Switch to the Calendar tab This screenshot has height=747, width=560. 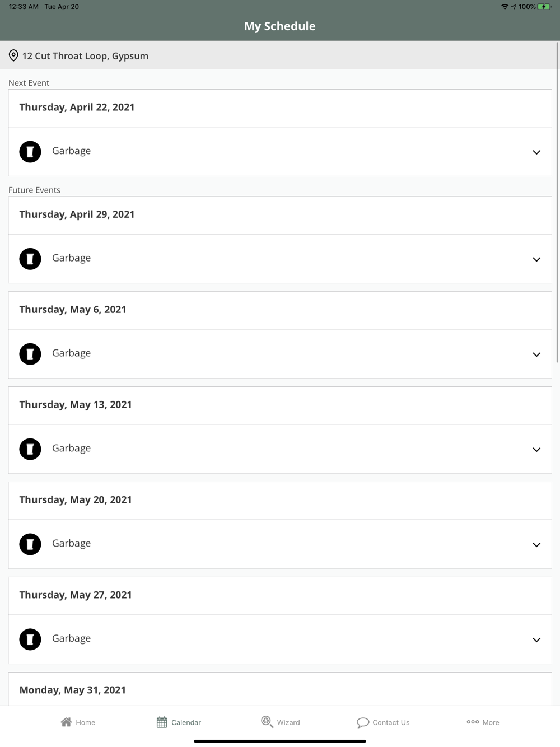point(179,722)
